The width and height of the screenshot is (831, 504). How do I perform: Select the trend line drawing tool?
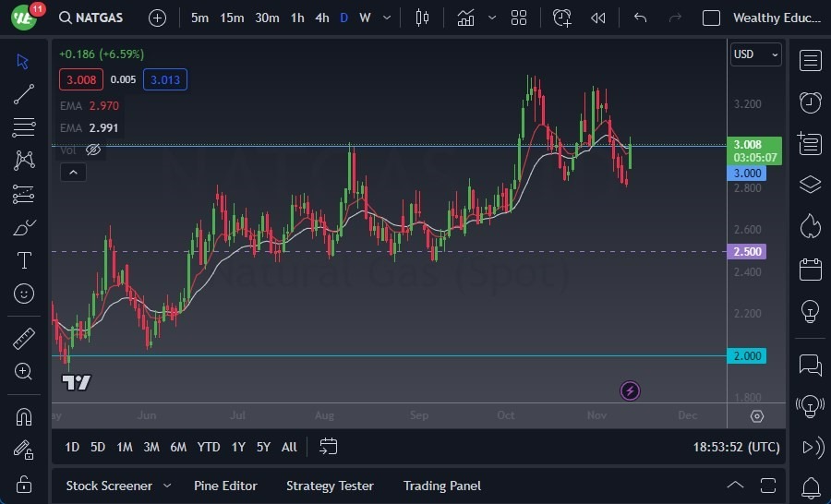click(x=24, y=94)
